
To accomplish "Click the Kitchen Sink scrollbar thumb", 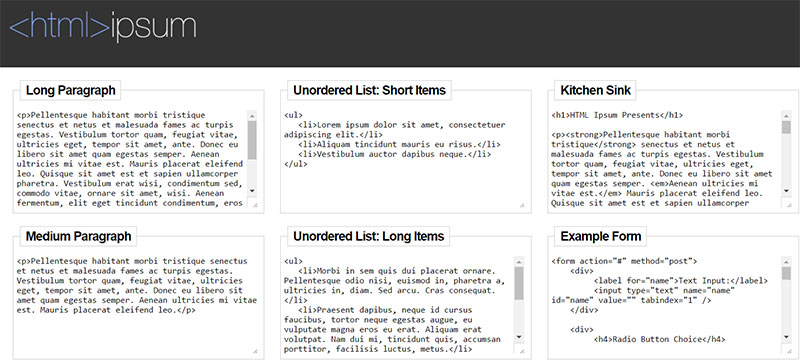I will coord(786,127).
